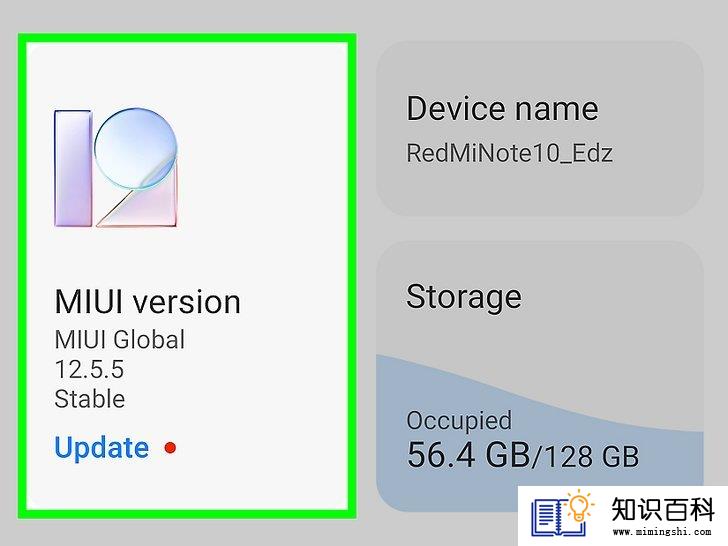This screenshot has height=546, width=728.
Task: Tap the red update notification dot
Action: click(x=170, y=448)
